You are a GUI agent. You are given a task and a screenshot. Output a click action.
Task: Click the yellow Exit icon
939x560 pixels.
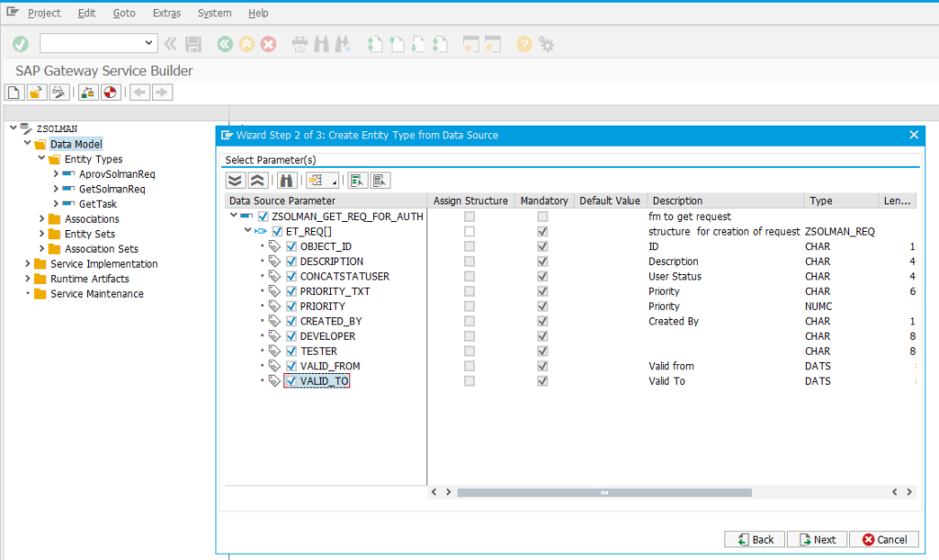(x=247, y=44)
